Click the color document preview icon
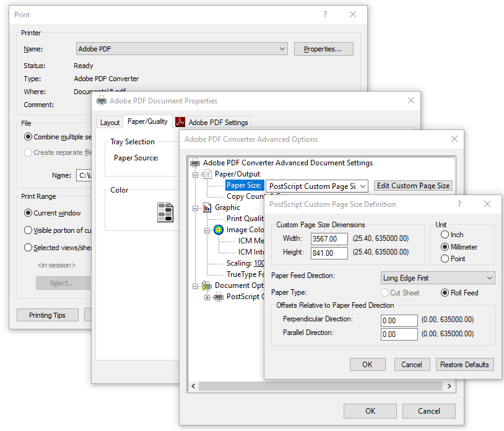This screenshot has width=504, height=431. pos(165,212)
